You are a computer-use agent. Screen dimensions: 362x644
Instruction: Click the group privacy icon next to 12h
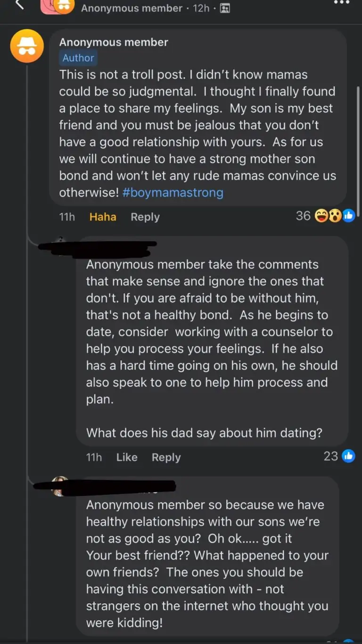point(225,8)
